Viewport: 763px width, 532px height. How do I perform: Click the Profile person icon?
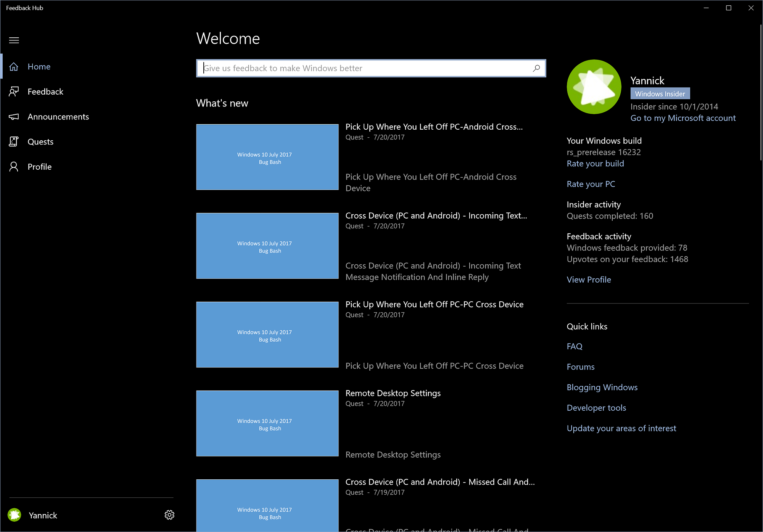pos(14,167)
